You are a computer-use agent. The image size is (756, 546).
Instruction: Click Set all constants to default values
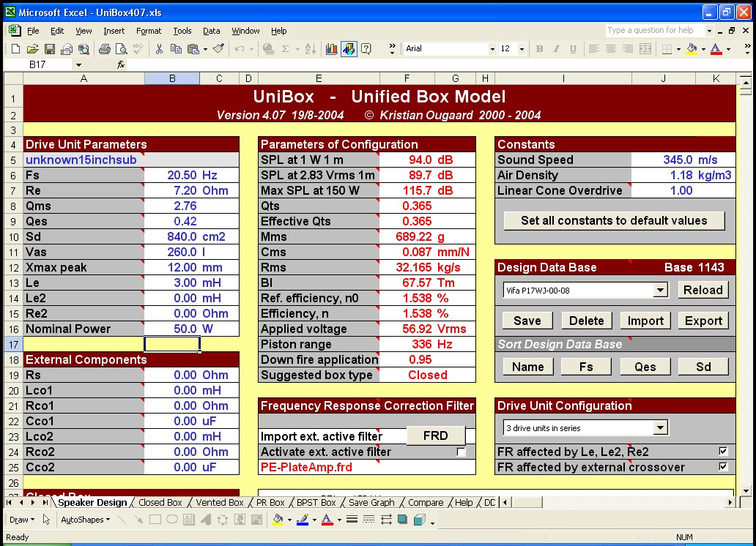click(614, 221)
